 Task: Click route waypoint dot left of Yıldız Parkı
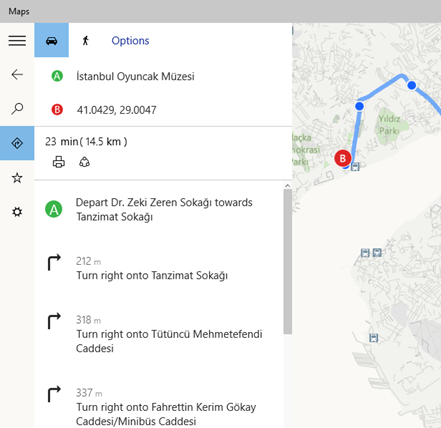coord(359,106)
